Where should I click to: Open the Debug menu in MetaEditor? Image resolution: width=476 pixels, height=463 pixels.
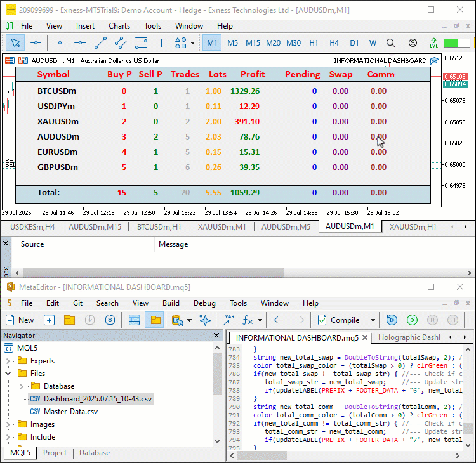coord(204,303)
